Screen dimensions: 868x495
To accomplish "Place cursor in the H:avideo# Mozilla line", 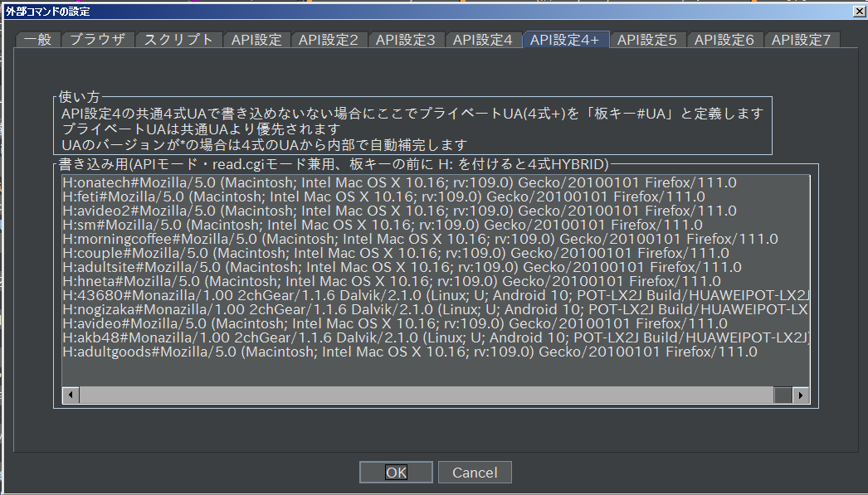I will pos(395,323).
